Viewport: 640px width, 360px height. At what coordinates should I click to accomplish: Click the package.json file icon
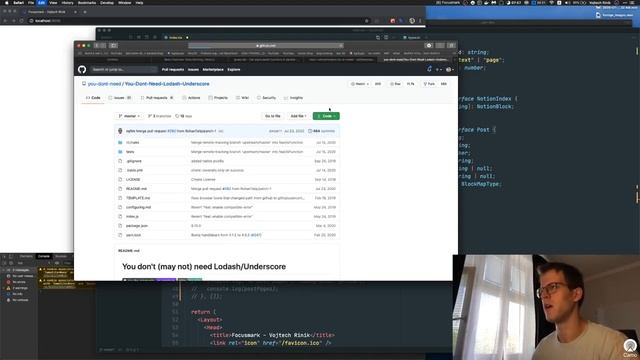[120, 226]
